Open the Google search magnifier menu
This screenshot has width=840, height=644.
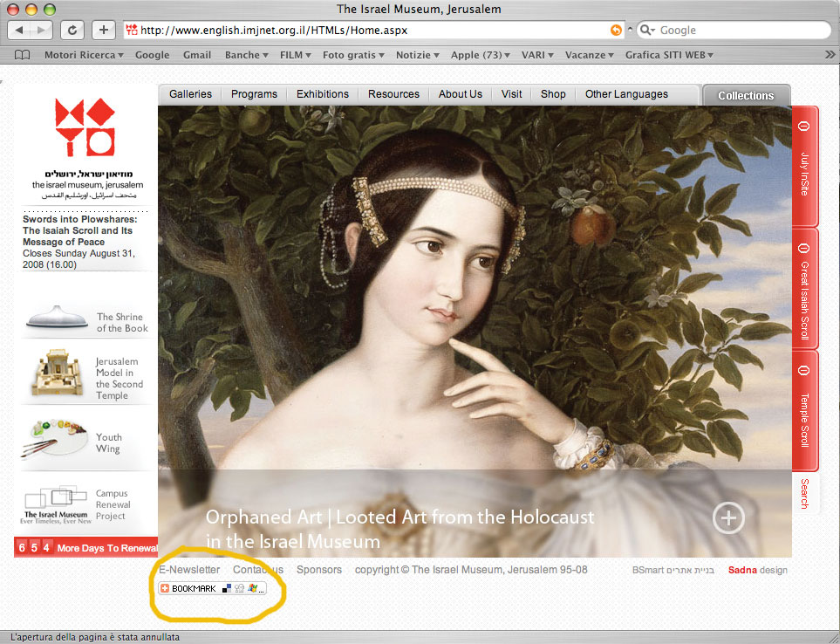647,30
